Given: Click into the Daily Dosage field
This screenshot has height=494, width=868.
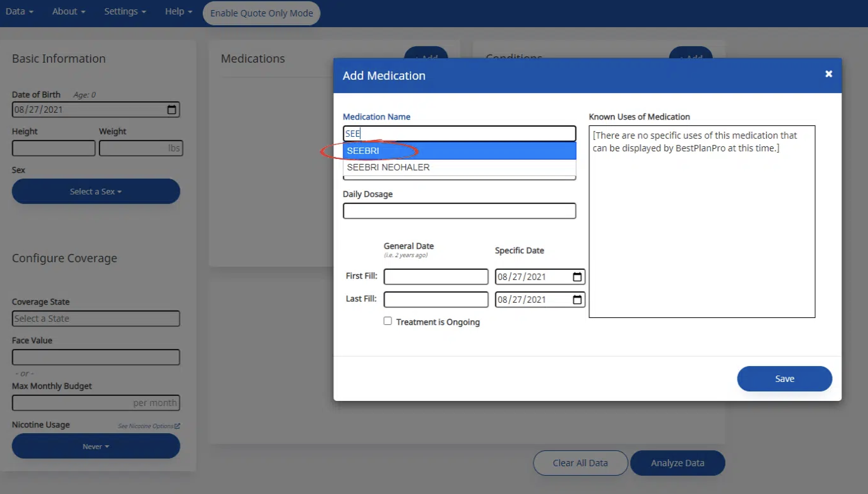Looking at the screenshot, I should (459, 211).
